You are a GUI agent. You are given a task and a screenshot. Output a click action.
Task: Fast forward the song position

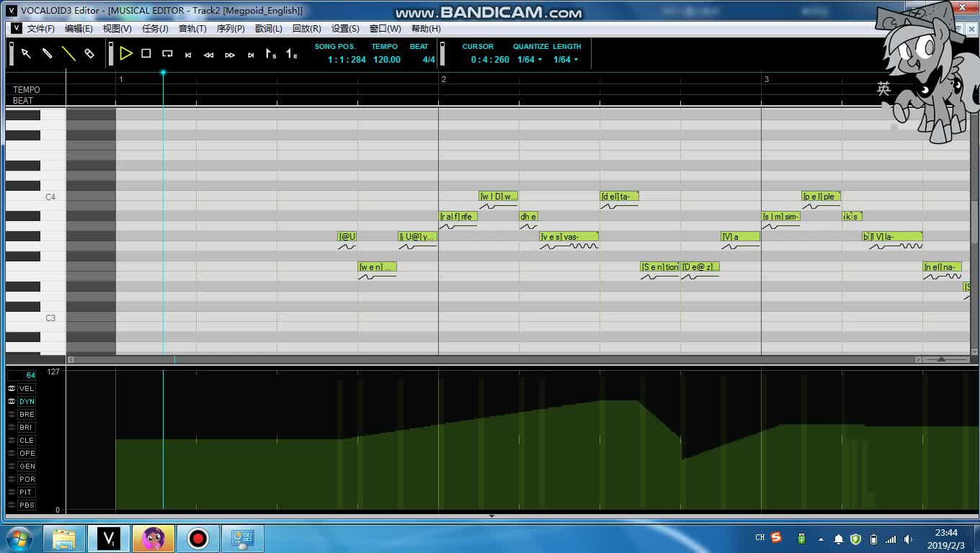tap(230, 55)
